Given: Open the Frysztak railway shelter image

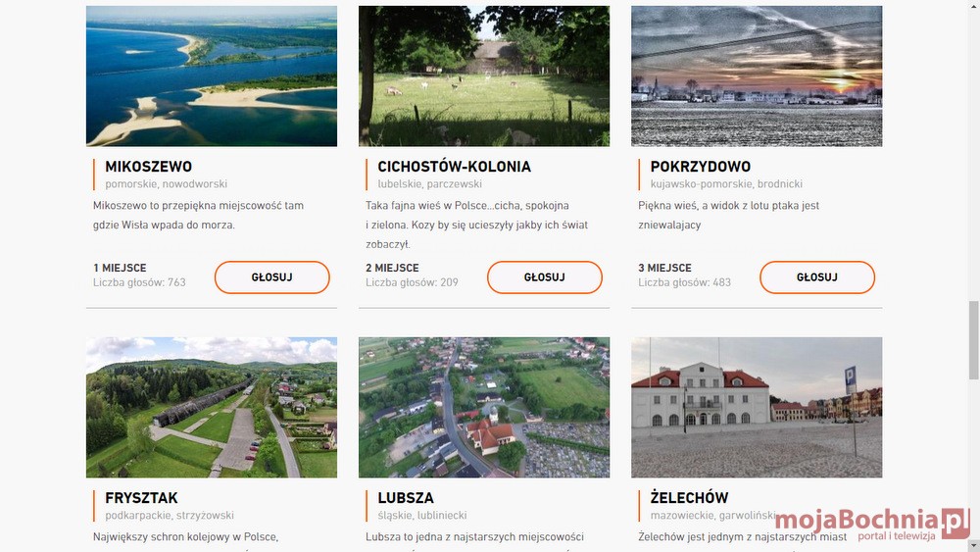Looking at the screenshot, I should coord(212,408).
